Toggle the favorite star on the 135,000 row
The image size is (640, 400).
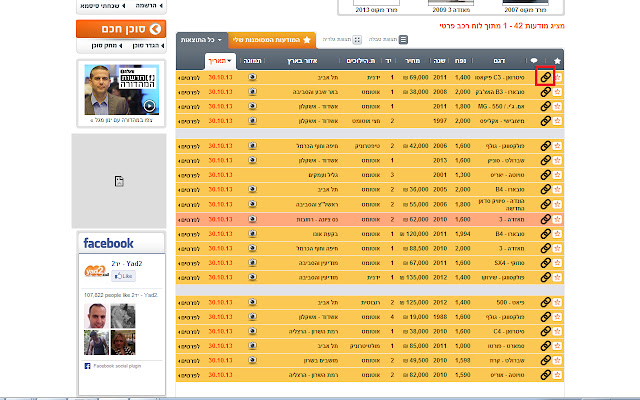558,278
